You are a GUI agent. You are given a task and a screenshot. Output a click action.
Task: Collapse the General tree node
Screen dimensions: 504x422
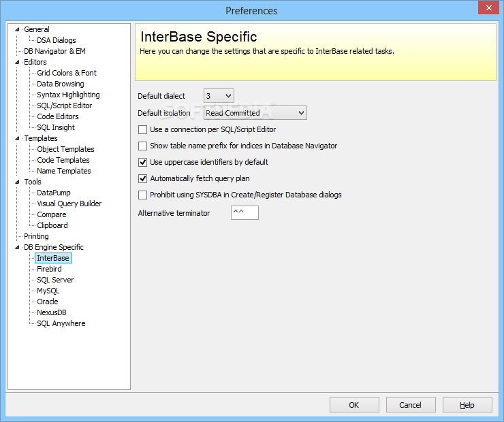pyautogui.click(x=17, y=29)
